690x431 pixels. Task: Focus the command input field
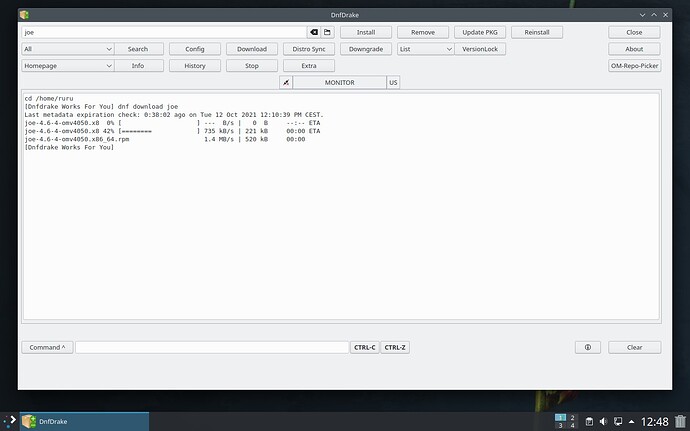point(212,347)
